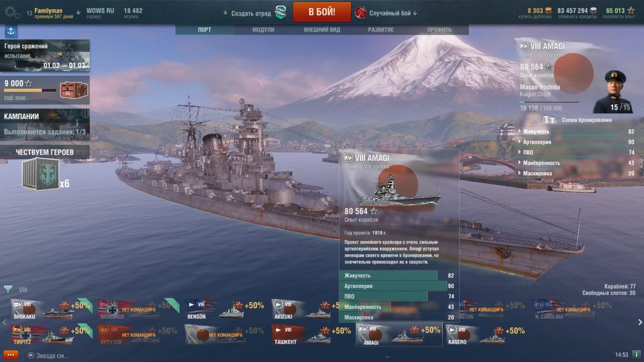Click the anchor port icon
The image size is (644, 362).
pyautogui.click(x=11, y=31)
